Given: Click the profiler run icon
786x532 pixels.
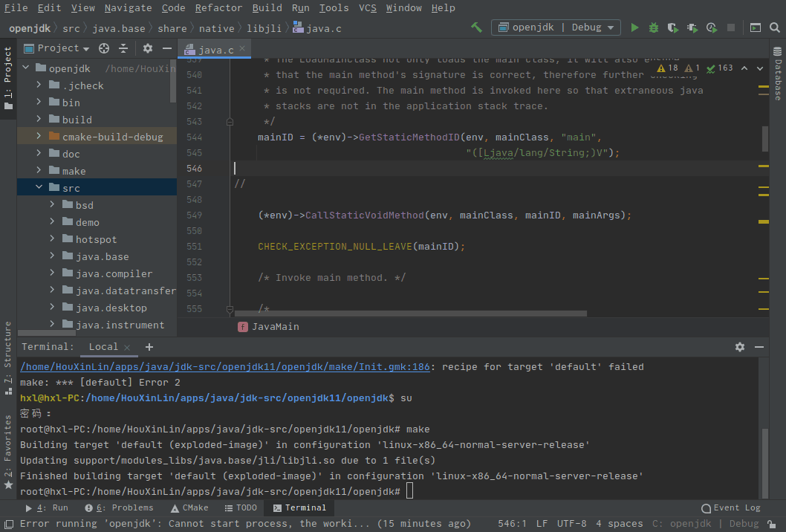Looking at the screenshot, I should coord(711,27).
